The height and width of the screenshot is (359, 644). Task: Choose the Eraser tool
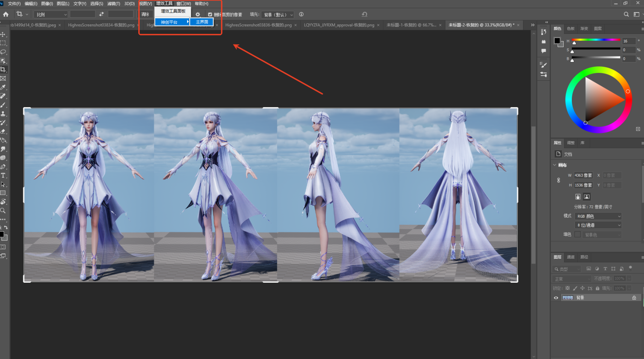click(x=3, y=132)
